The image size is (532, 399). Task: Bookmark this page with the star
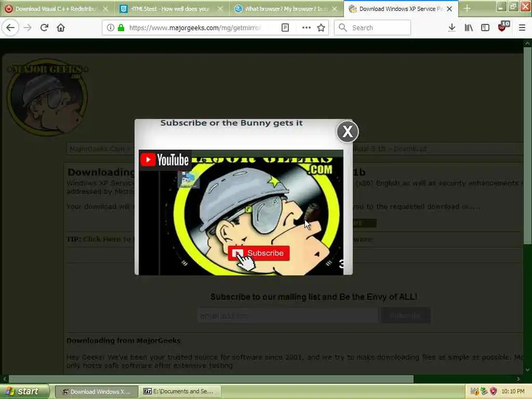point(321,28)
